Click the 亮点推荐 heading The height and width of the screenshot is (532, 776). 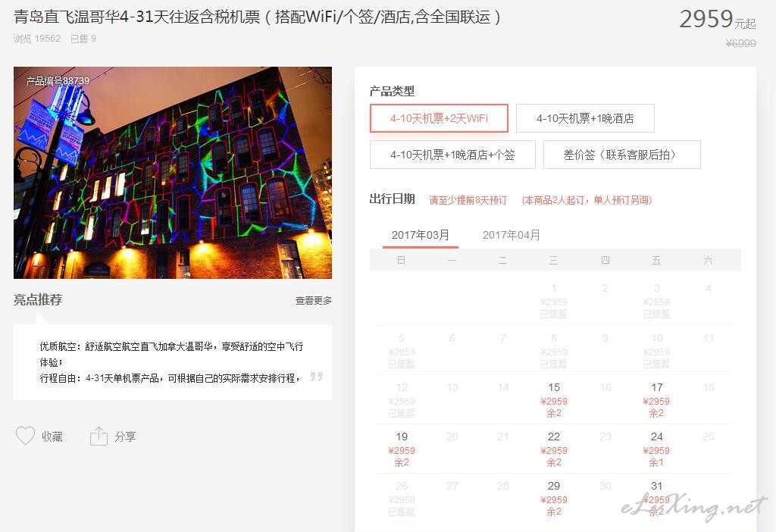tap(38, 300)
